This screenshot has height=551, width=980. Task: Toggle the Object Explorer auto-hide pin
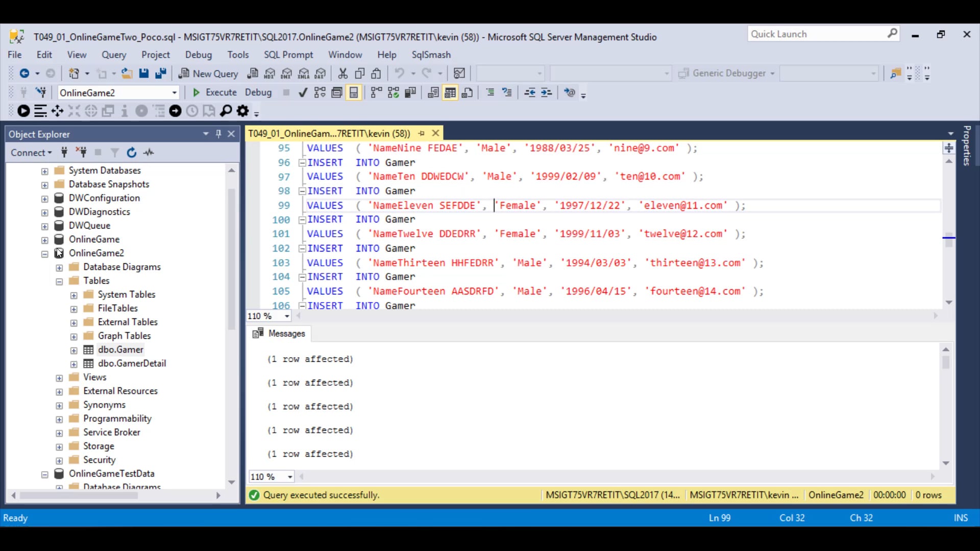[218, 134]
